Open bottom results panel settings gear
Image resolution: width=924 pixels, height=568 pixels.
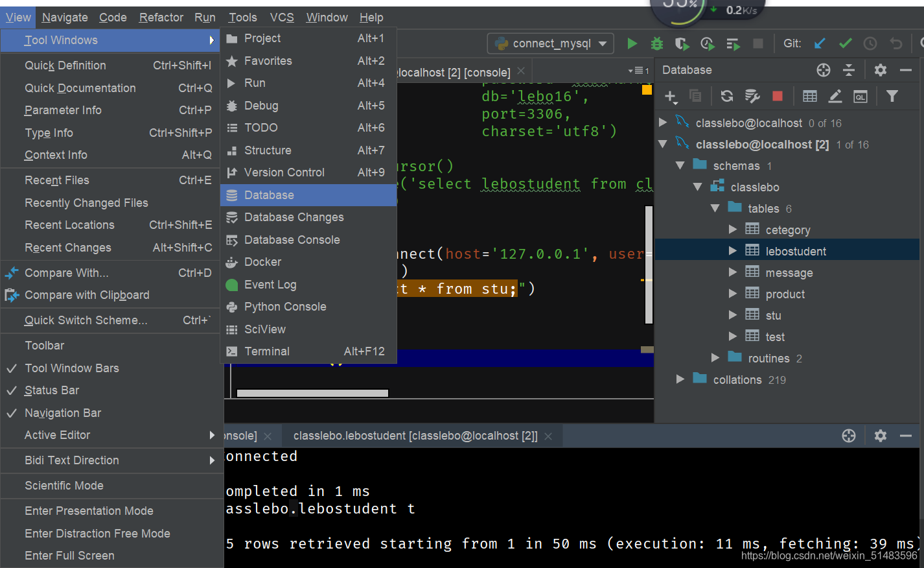pyautogui.click(x=880, y=436)
